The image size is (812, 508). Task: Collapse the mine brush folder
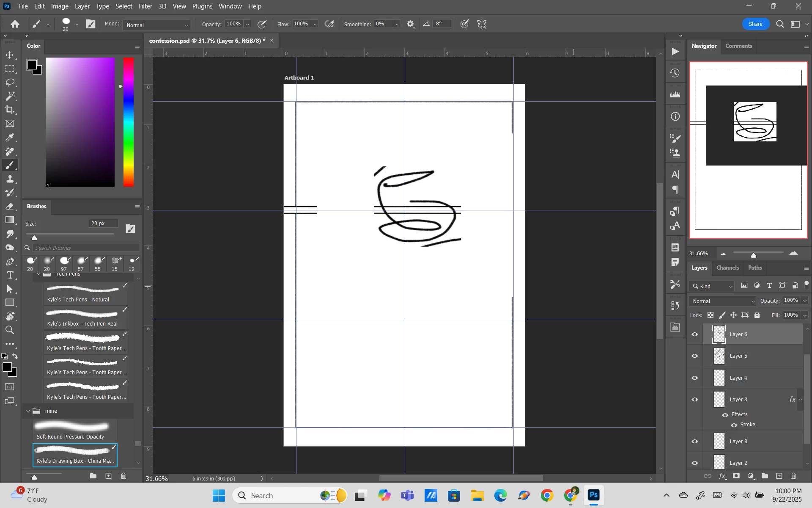click(x=28, y=411)
